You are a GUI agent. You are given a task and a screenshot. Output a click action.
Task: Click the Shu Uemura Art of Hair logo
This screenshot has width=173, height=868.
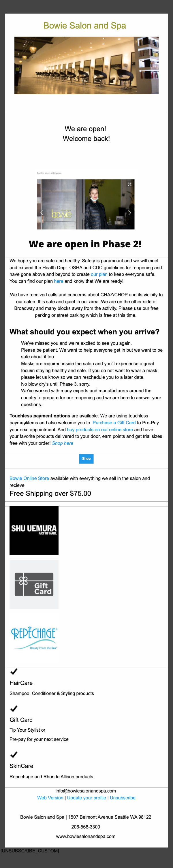(34, 530)
